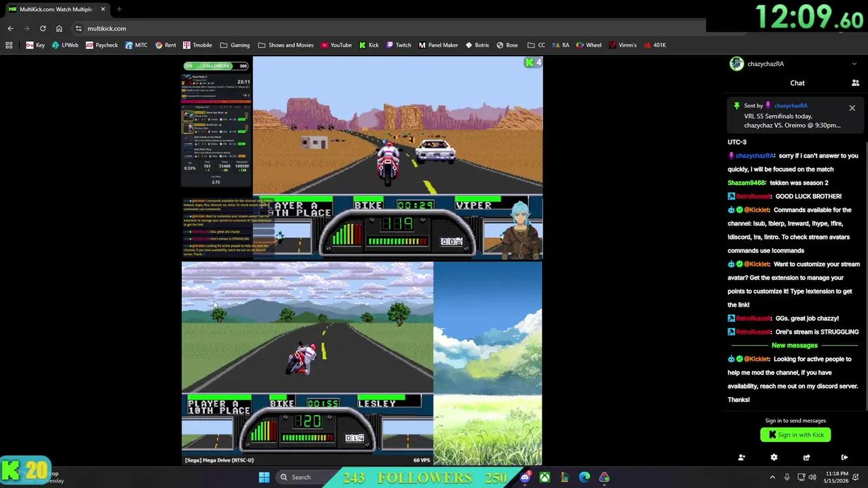Viewport: 868px width, 488px height.
Task: Open the Twitch bookmark
Action: (399, 45)
